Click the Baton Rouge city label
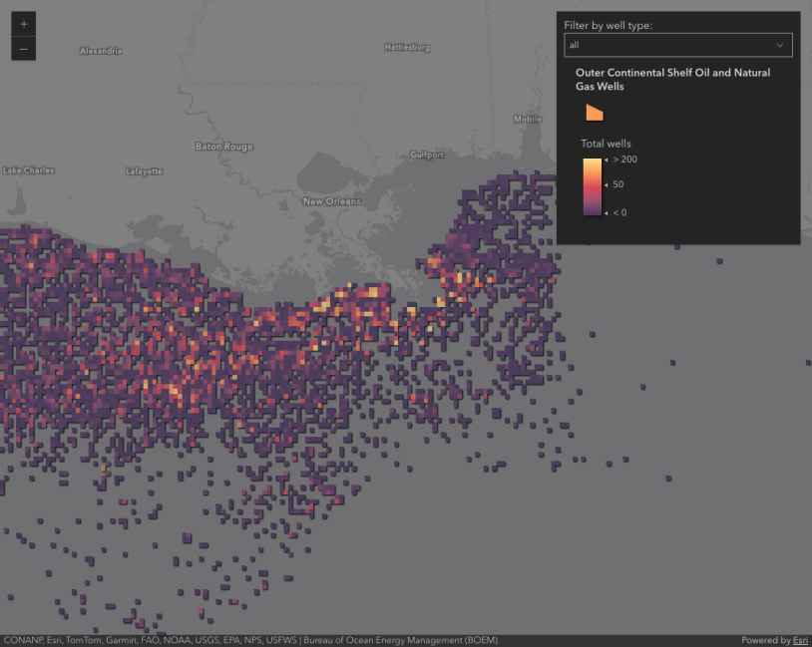Image resolution: width=812 pixels, height=647 pixels. coord(223,147)
